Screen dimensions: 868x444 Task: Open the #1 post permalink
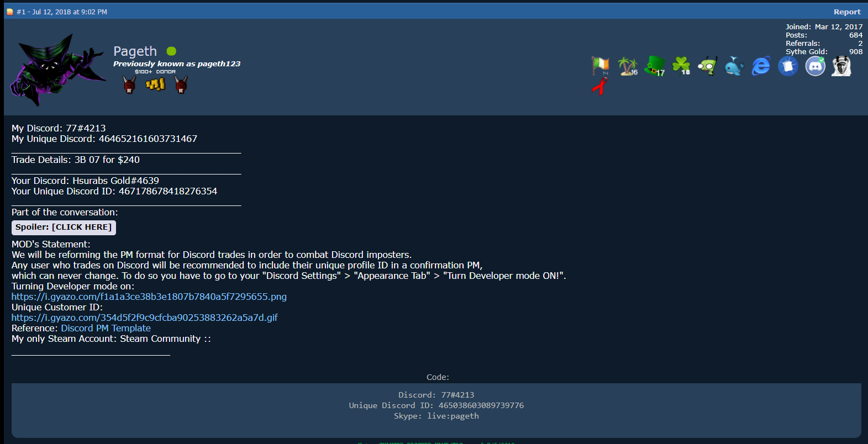pos(21,12)
